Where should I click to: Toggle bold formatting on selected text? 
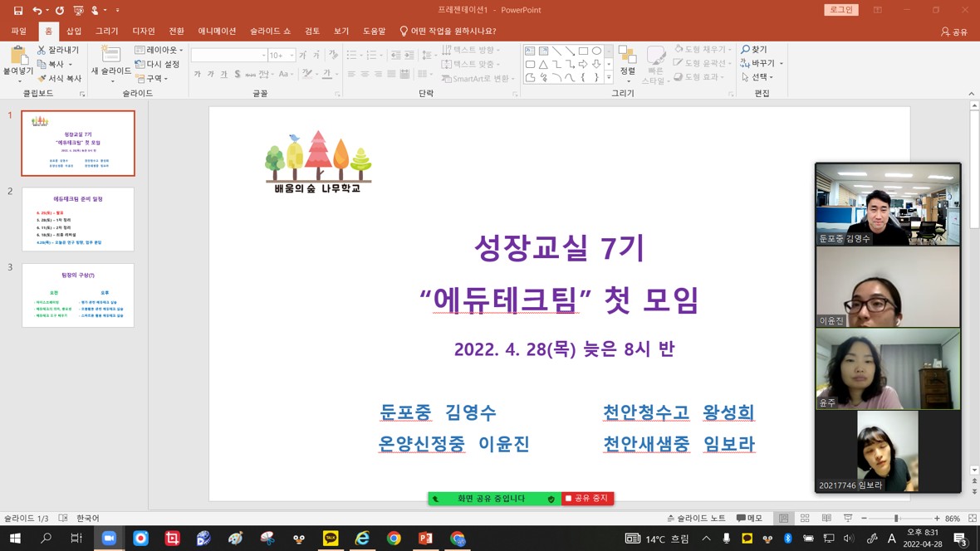coord(197,73)
